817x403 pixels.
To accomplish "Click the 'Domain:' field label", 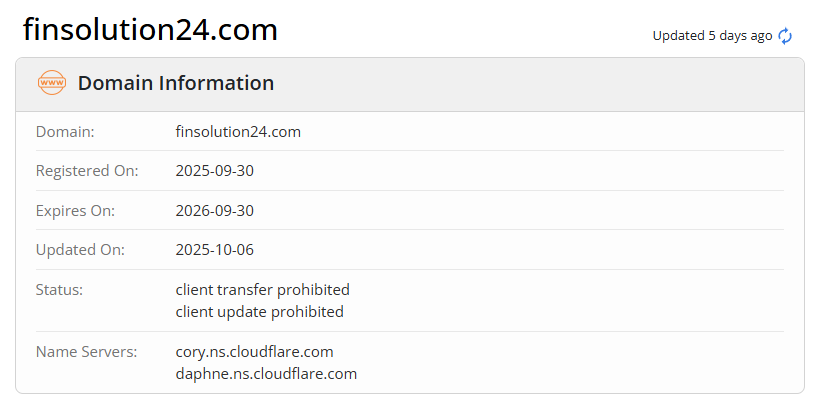I will point(65,131).
